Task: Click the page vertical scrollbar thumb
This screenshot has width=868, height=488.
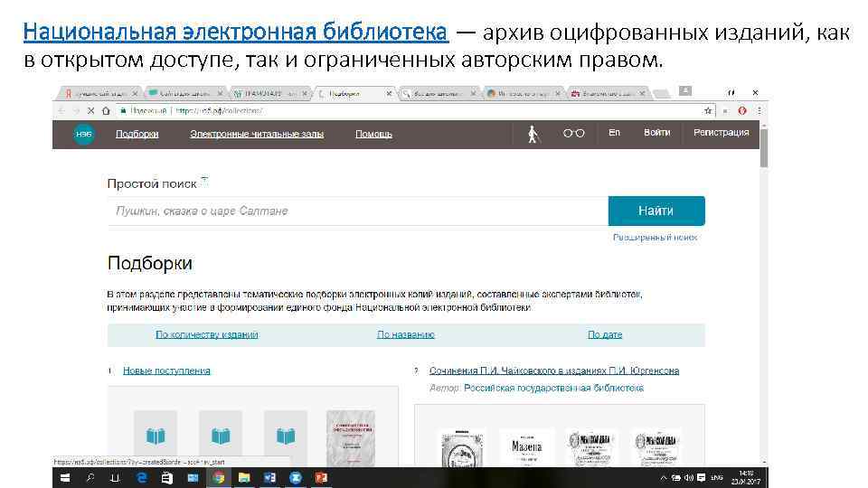Action: click(x=764, y=147)
